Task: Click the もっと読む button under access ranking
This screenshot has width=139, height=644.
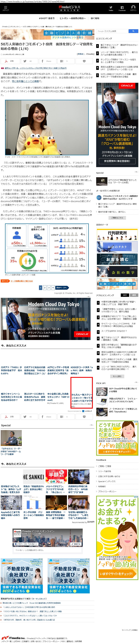Action: click(117, 376)
